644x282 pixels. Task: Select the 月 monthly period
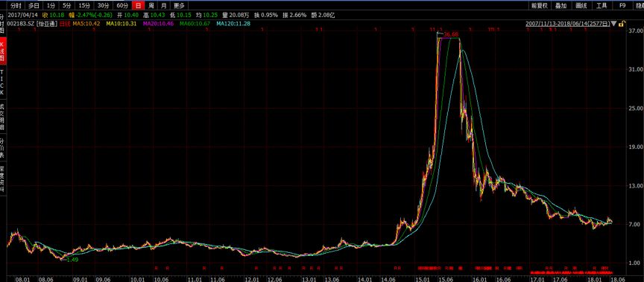point(164,5)
